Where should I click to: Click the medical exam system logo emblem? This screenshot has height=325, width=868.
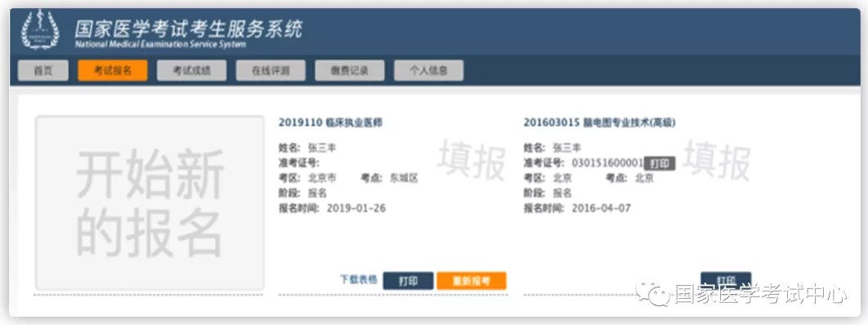click(40, 30)
